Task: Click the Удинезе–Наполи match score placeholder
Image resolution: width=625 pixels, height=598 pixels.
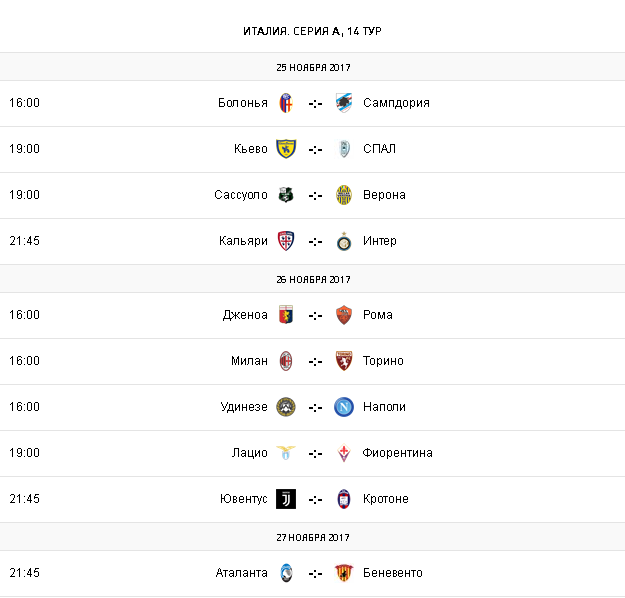Action: [315, 407]
